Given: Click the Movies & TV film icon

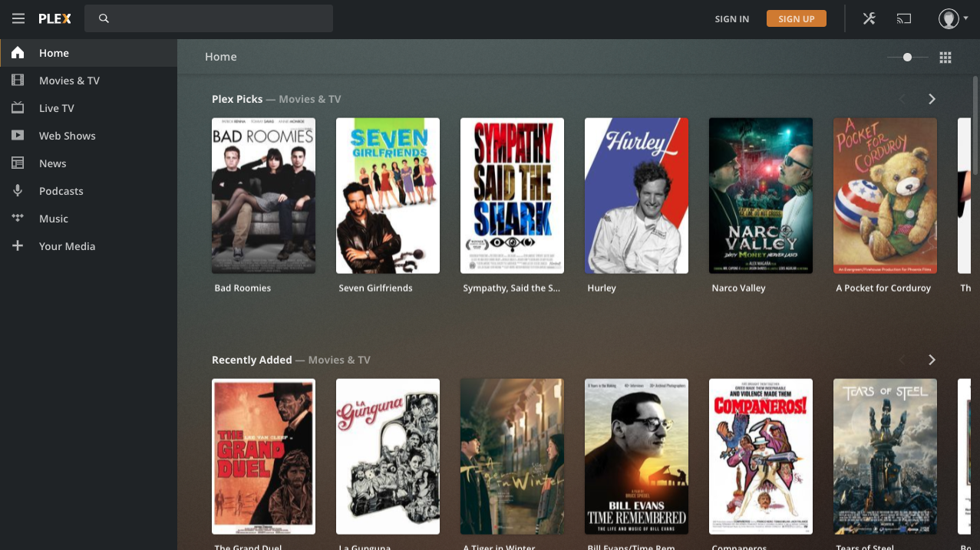Looking at the screenshot, I should pos(18,81).
